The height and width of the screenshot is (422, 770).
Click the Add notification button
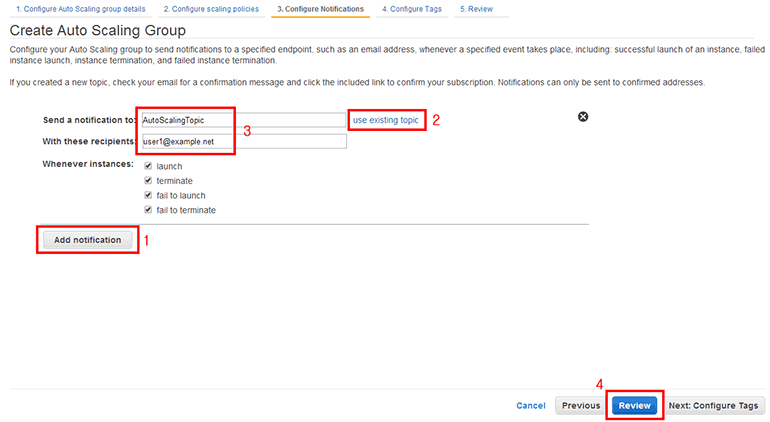click(x=88, y=240)
